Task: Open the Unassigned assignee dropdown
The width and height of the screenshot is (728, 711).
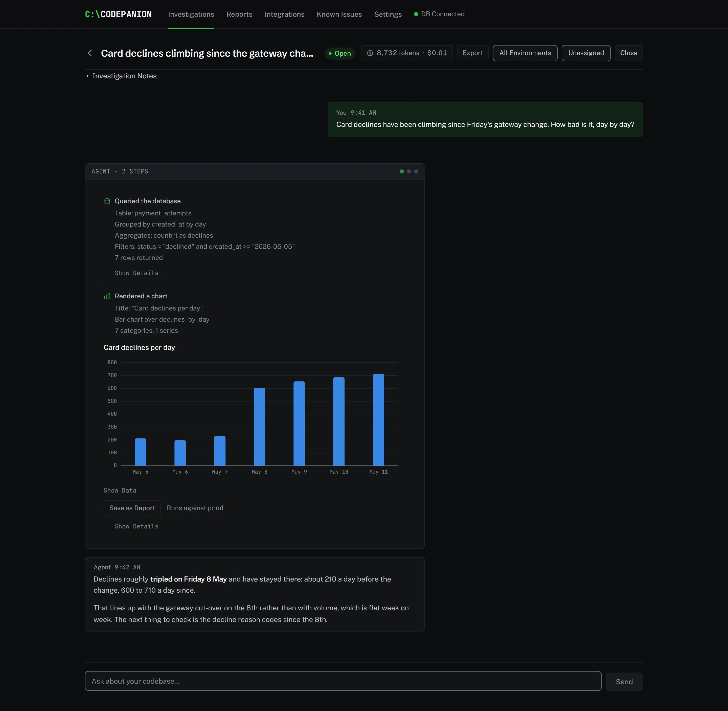Action: click(x=586, y=53)
